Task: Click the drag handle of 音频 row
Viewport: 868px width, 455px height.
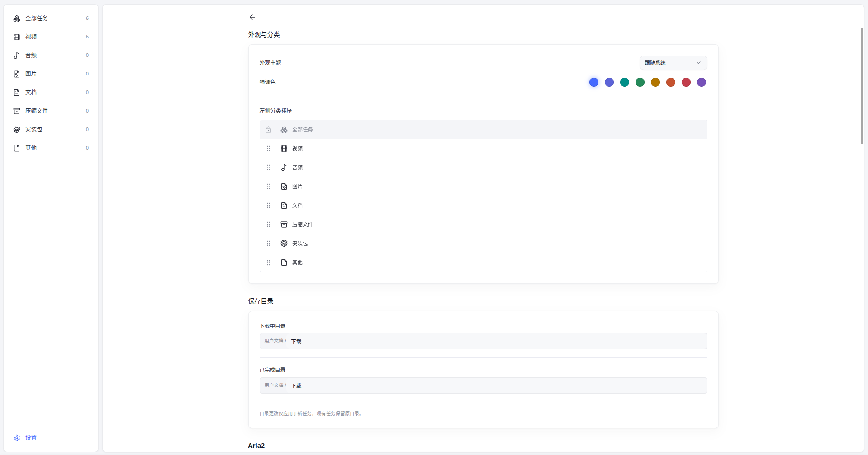Action: 269,168
